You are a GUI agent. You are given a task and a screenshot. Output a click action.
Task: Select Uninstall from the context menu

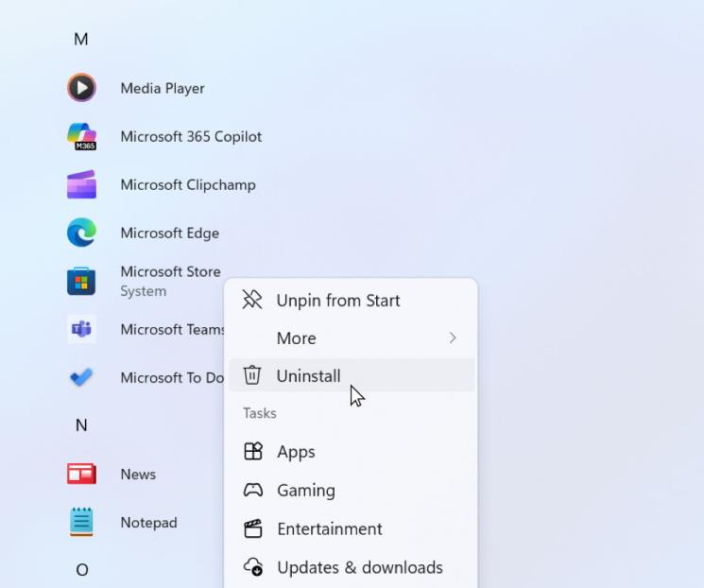[x=352, y=375]
